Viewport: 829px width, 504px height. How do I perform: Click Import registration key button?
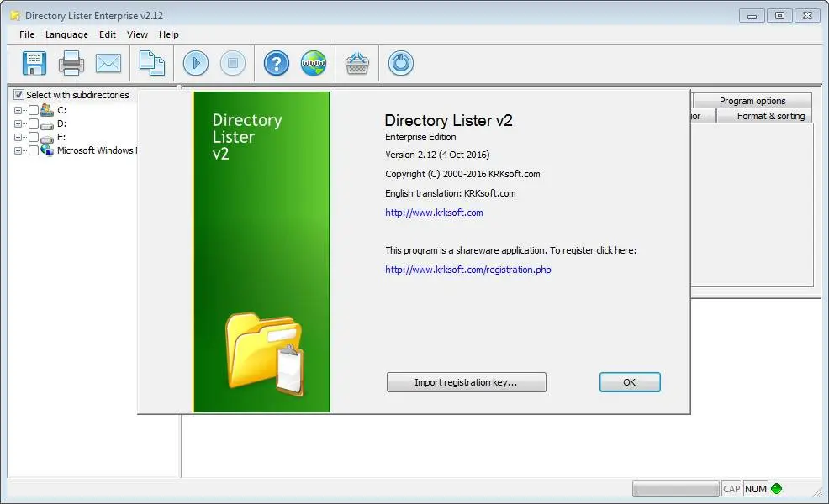coord(467,382)
